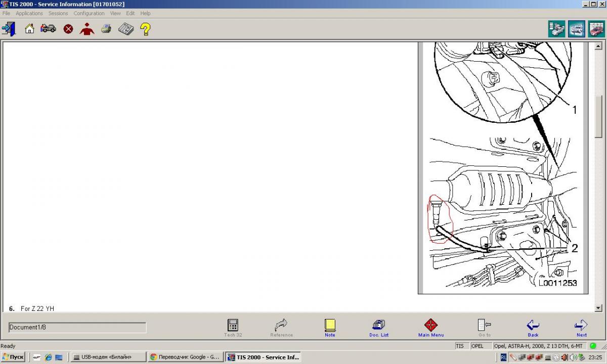The image size is (607, 364).
Task: Add a Note with the yellow notepad
Action: click(x=330, y=328)
